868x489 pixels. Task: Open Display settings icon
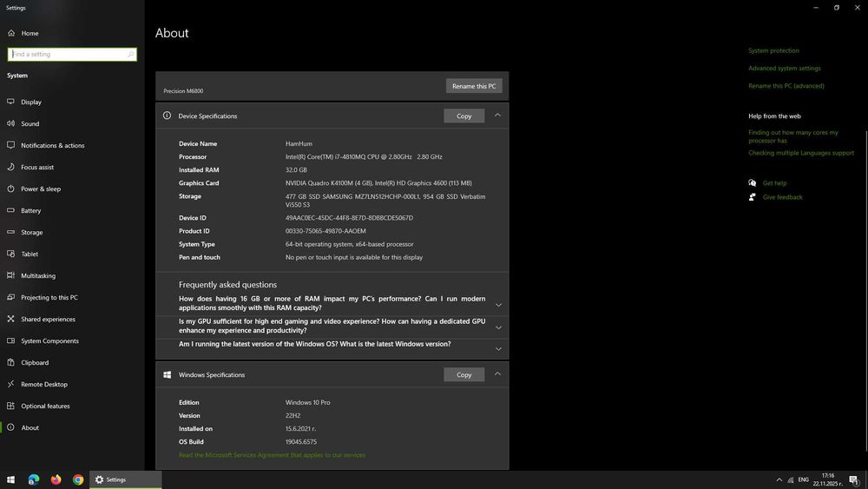click(10, 102)
